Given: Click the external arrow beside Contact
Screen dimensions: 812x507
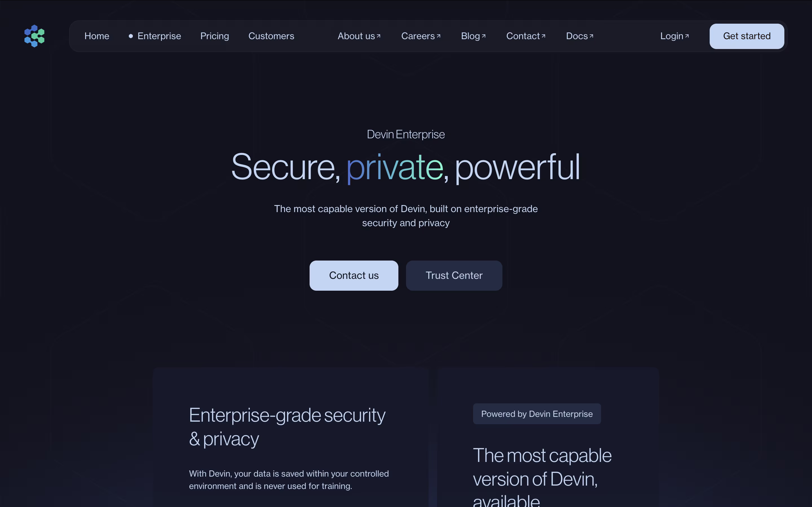Looking at the screenshot, I should (x=543, y=36).
